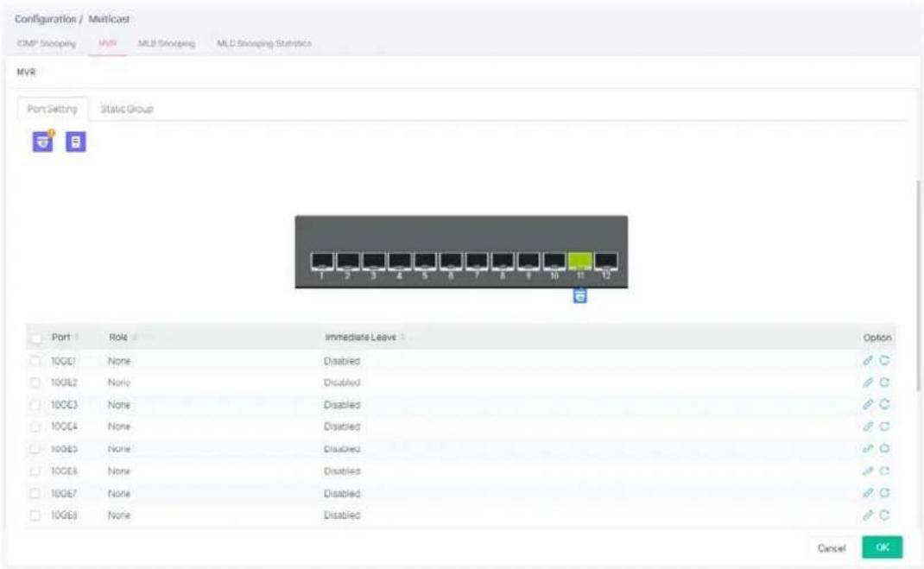
Task: Select port 9 on the switch diagram
Action: tap(528, 261)
